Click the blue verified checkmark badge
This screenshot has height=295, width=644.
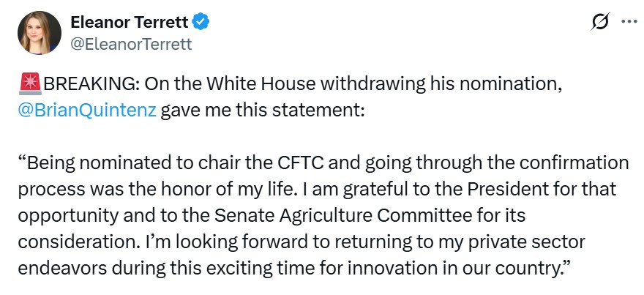pos(201,23)
